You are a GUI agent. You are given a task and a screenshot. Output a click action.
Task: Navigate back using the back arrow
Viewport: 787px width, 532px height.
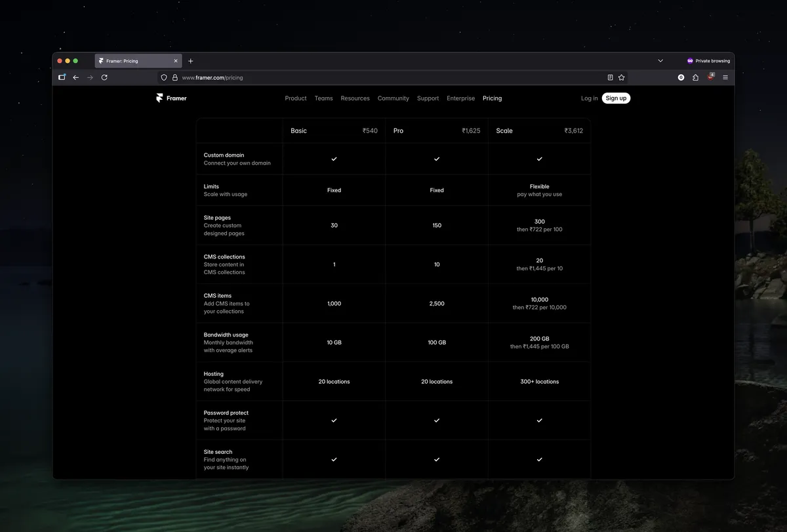tap(76, 77)
